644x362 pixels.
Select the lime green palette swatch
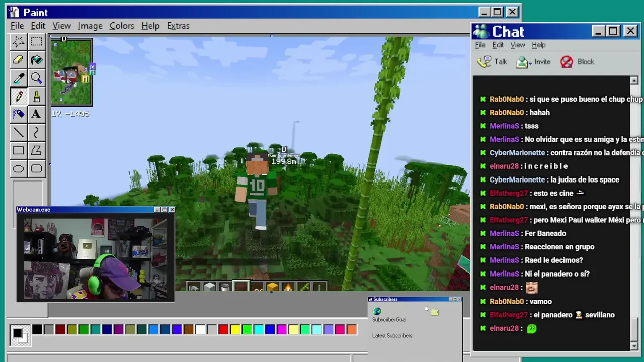[247, 330]
